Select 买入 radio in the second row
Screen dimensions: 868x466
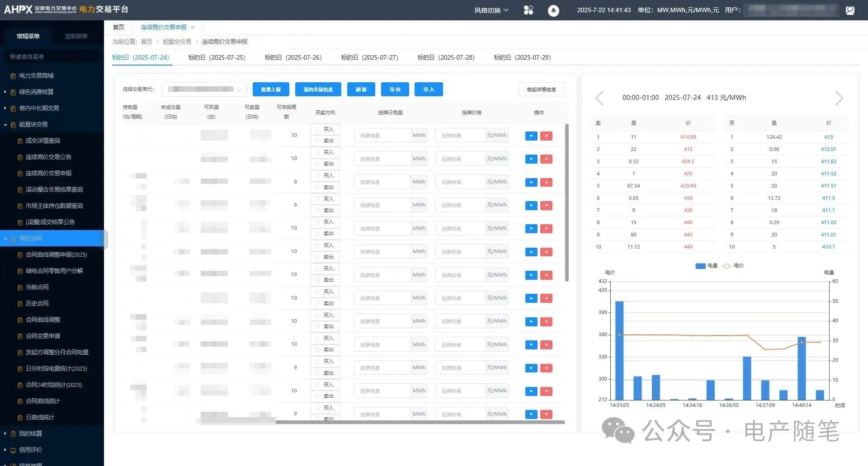tap(317, 152)
